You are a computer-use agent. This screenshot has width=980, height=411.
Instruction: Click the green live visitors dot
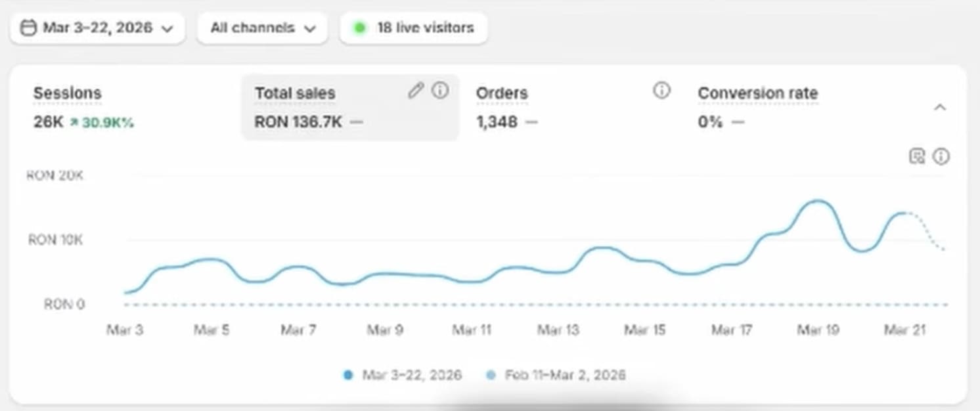pyautogui.click(x=359, y=28)
